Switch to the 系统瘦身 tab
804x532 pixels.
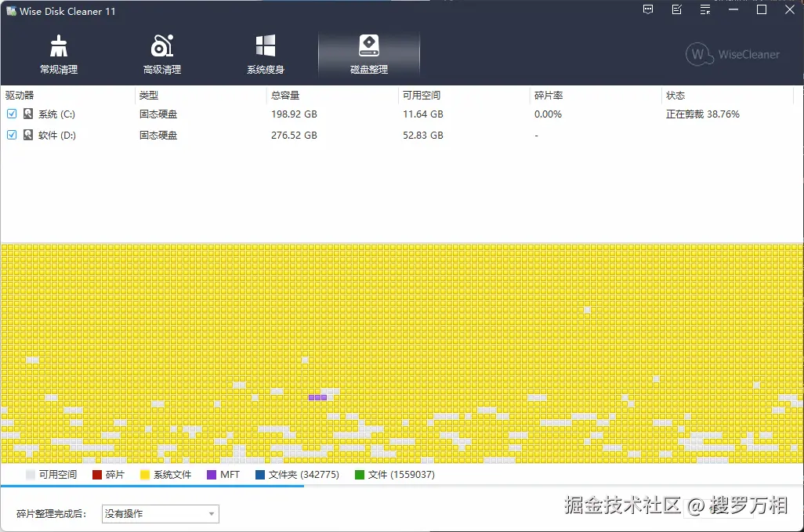pos(266,54)
